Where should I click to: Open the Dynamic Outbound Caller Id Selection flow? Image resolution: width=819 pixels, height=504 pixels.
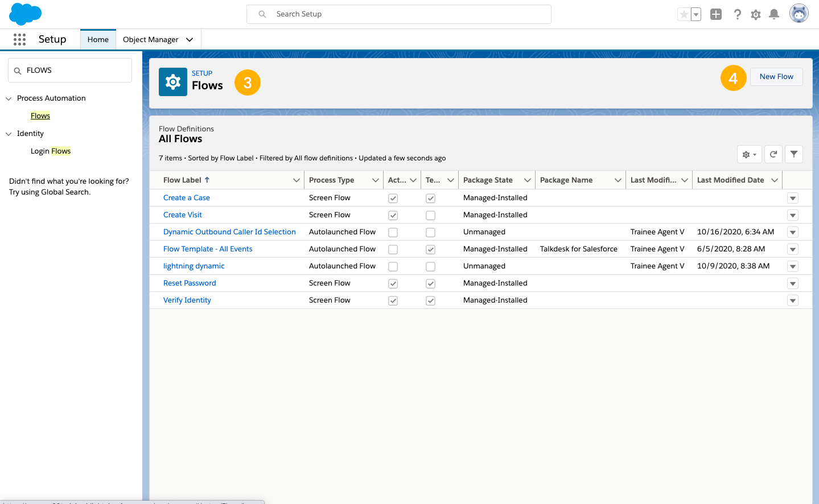click(x=229, y=232)
